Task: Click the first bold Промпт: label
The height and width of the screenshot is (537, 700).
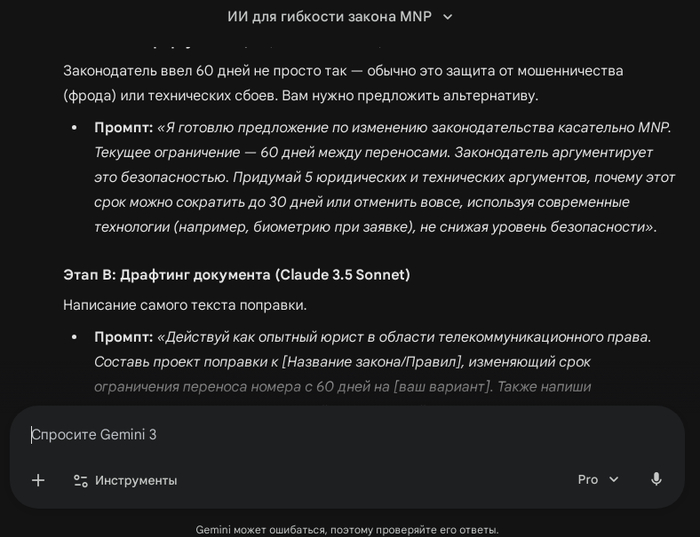Action: pyautogui.click(x=123, y=127)
